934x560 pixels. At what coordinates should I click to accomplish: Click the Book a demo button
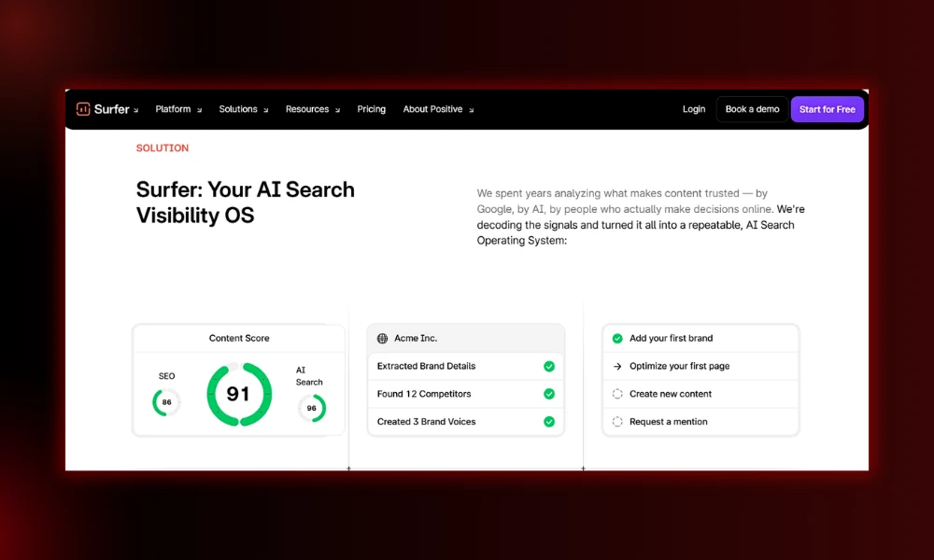pos(752,109)
